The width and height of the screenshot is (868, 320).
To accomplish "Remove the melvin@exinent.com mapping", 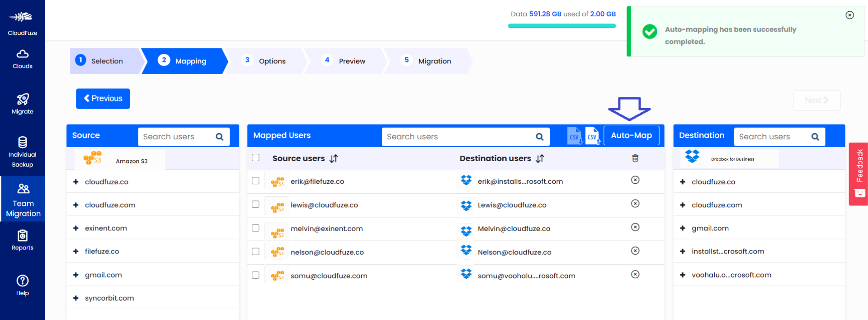I will [x=635, y=227].
